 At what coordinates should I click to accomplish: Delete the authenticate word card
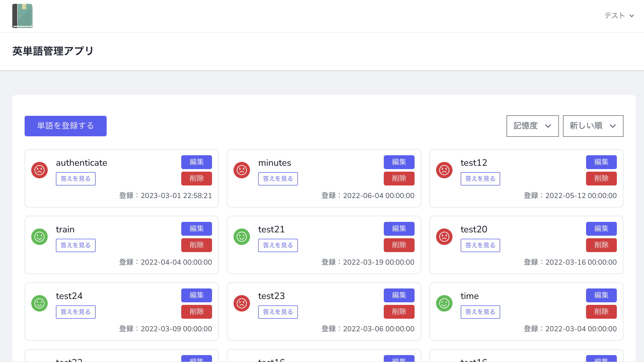point(197,178)
